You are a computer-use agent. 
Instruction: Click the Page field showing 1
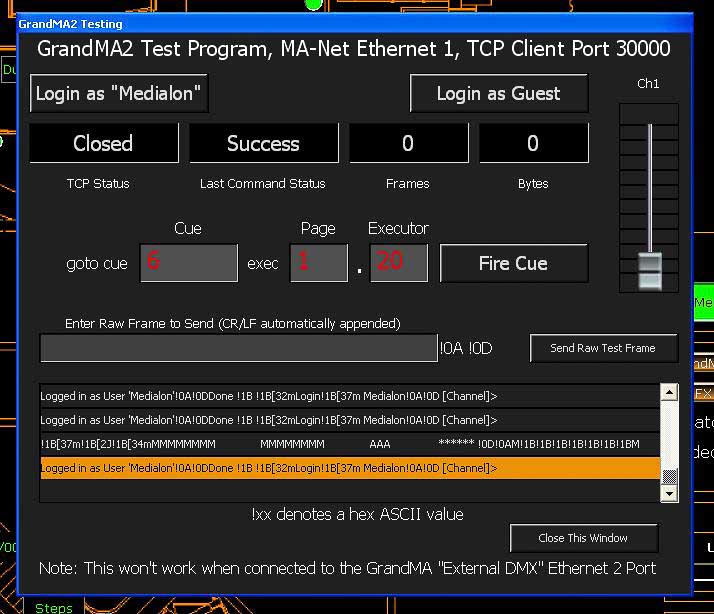click(319, 263)
